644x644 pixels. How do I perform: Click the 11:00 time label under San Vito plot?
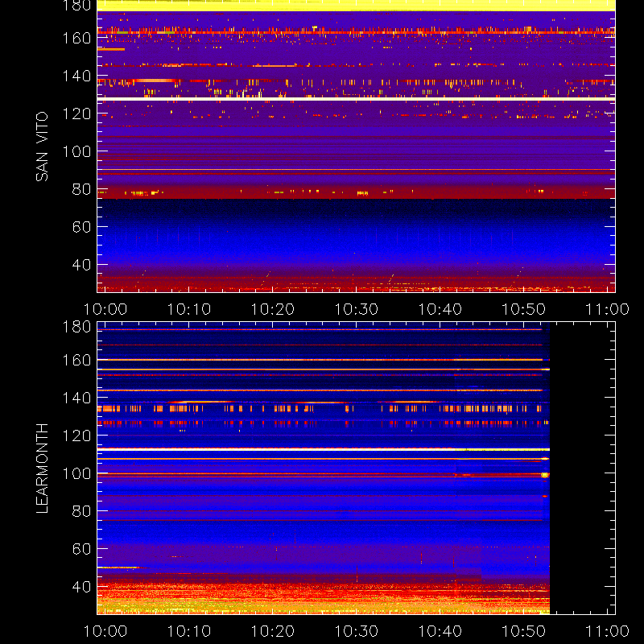click(608, 309)
